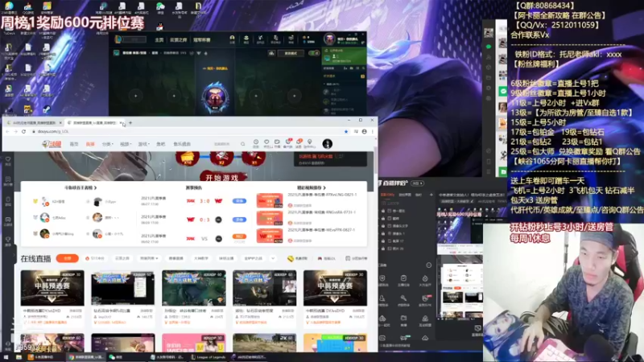Click League lobby change mode button
The image size is (644, 362).
(x=291, y=53)
